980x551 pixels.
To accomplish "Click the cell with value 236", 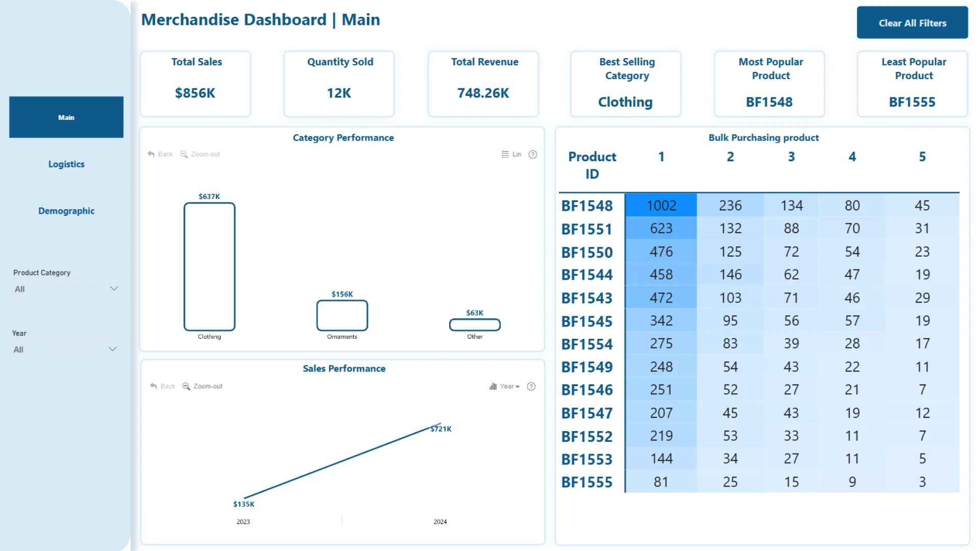I will click(x=730, y=206).
